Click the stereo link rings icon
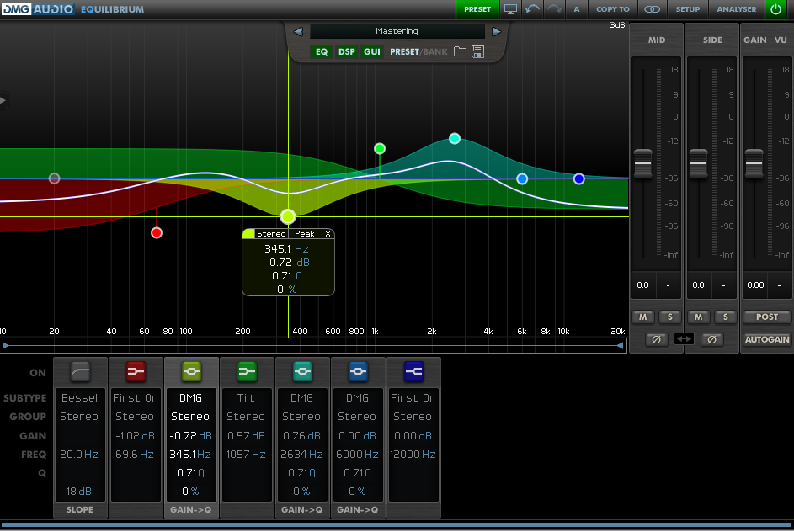The image size is (794, 532). point(652,9)
